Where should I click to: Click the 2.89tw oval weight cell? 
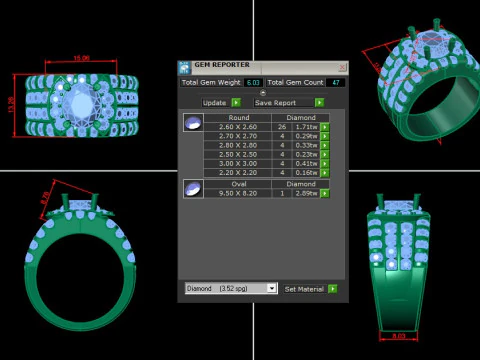306,193
